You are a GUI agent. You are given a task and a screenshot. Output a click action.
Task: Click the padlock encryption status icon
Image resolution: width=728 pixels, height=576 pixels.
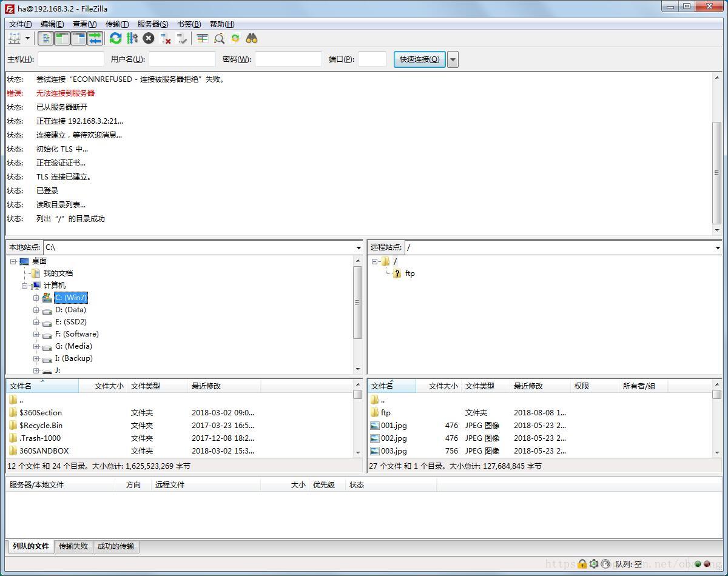(582, 564)
